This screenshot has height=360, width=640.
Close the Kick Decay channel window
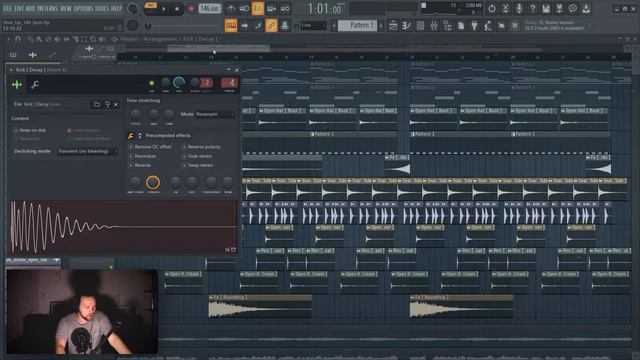237,70
